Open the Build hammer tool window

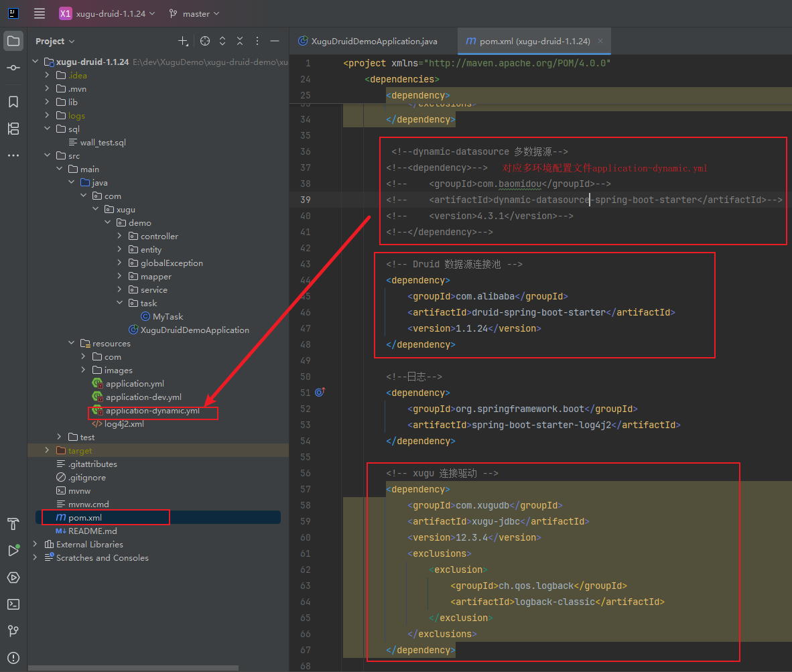tap(13, 523)
